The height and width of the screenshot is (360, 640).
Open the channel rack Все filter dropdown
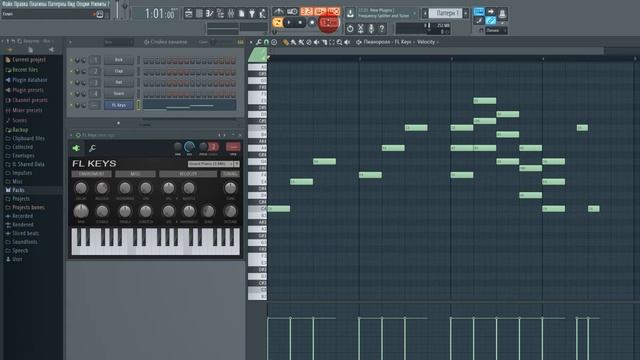118,42
